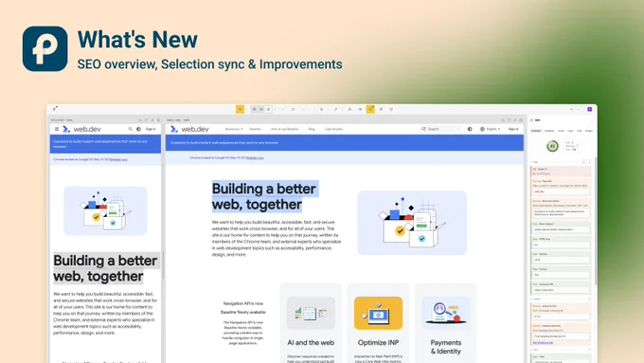This screenshot has height=363, width=644.
Task: Open the Case Studies nav item
Action: click(x=333, y=129)
